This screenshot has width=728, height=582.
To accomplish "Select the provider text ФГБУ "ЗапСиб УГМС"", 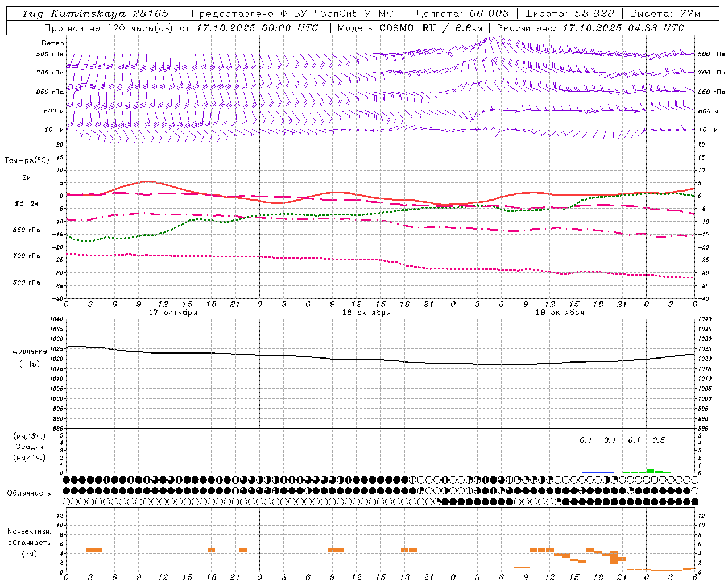I will (340, 14).
